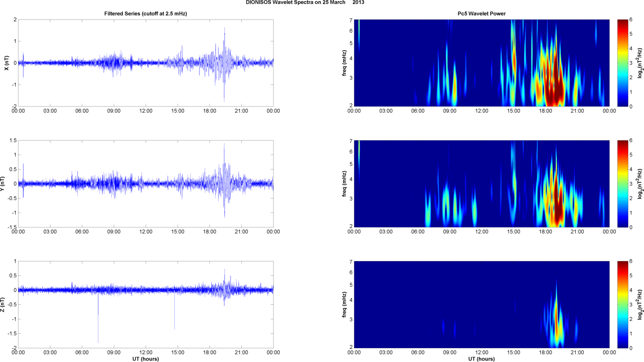Select log2(nT²/Hz) label beside middle colorbar

coord(640,184)
